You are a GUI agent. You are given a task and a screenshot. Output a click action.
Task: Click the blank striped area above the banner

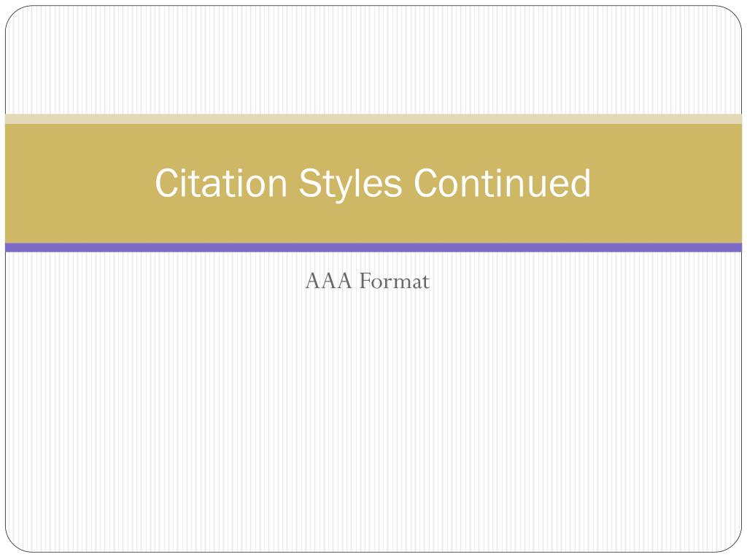[373, 60]
